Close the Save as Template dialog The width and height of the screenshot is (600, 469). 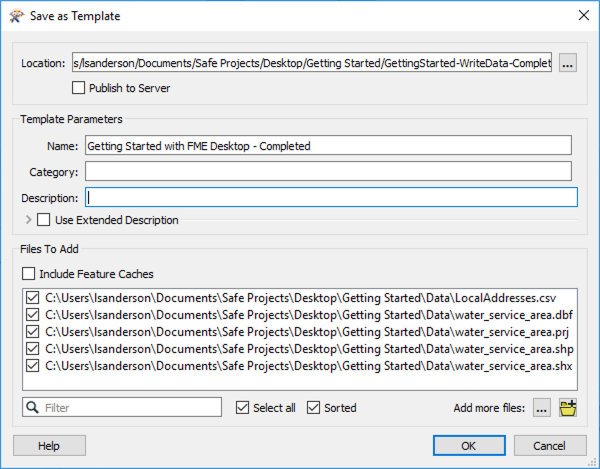(584, 16)
